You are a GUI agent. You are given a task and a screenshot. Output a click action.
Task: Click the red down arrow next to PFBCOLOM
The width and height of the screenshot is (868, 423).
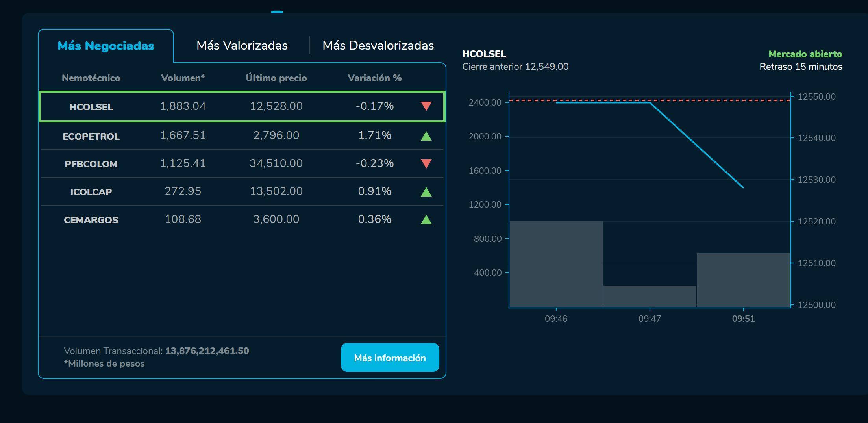pos(426,163)
